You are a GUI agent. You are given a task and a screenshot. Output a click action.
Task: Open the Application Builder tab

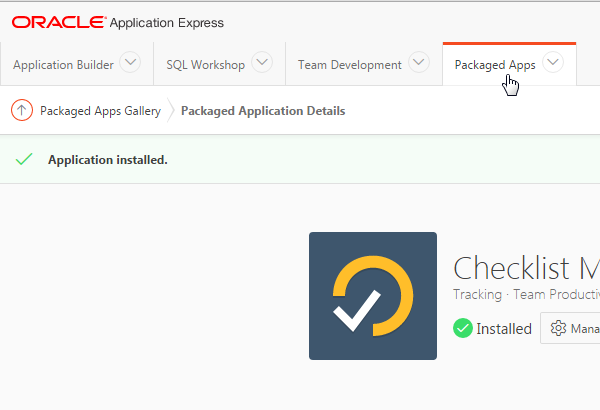63,65
